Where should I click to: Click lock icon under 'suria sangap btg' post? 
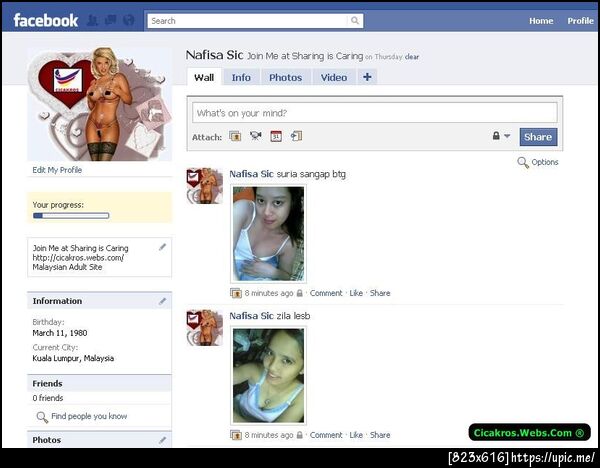[x=300, y=293]
